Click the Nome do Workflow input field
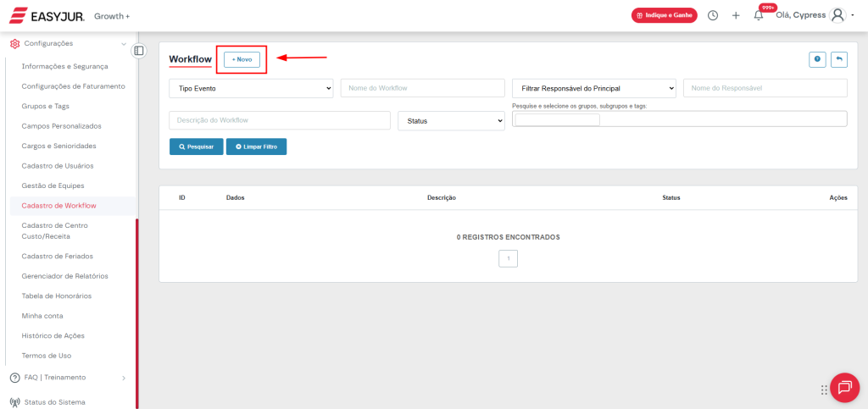This screenshot has width=868, height=409. [x=422, y=88]
